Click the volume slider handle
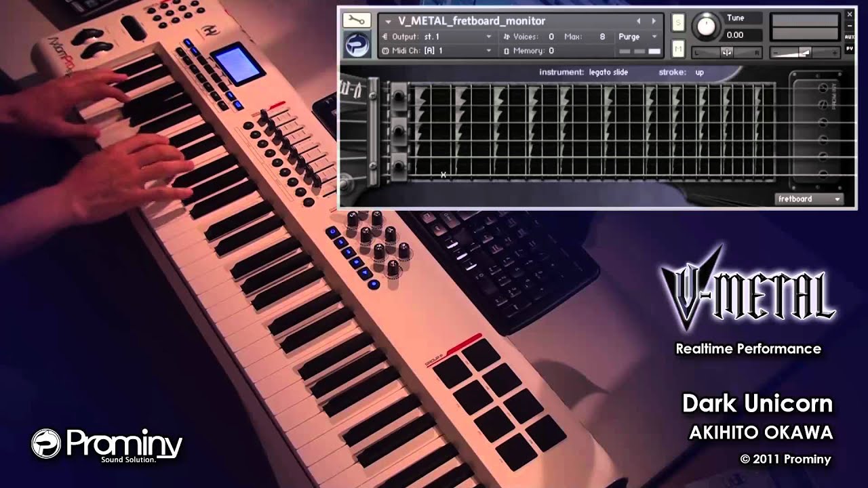The height and width of the screenshot is (488, 868). 804,52
